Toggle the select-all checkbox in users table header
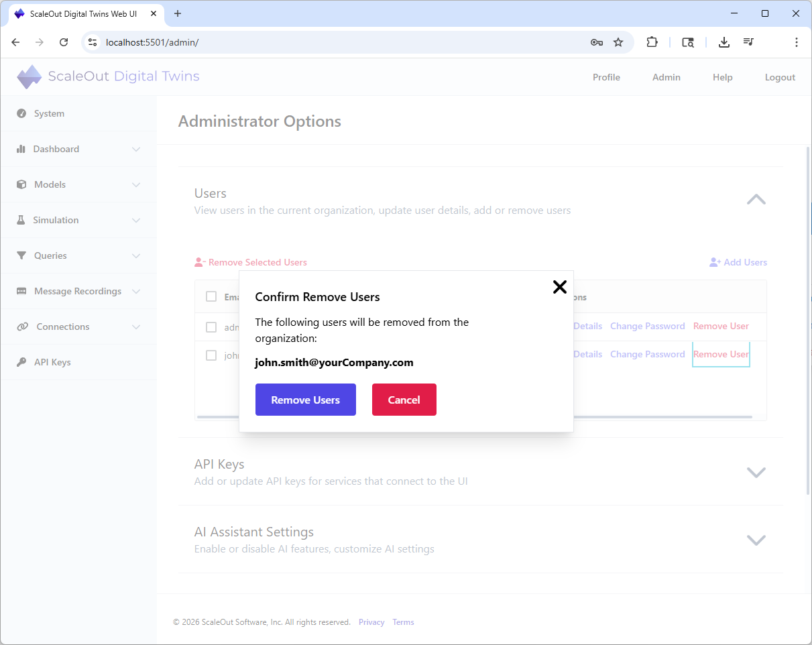 pos(211,297)
